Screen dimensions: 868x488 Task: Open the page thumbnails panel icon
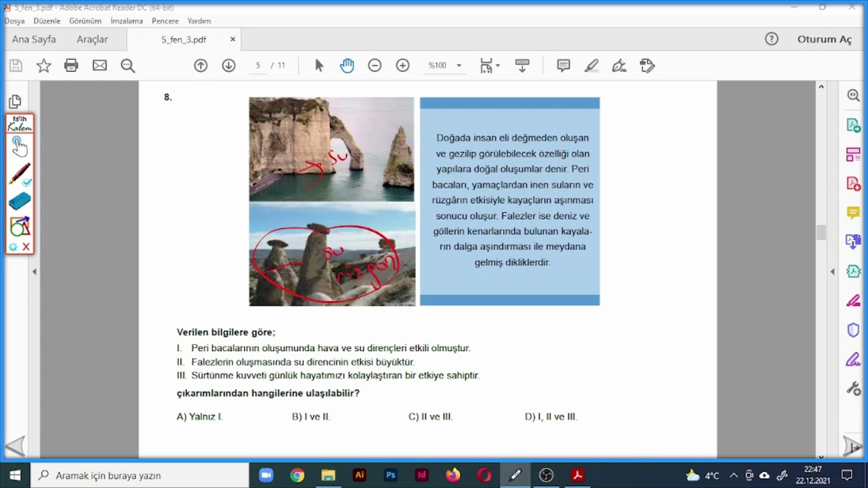15,102
